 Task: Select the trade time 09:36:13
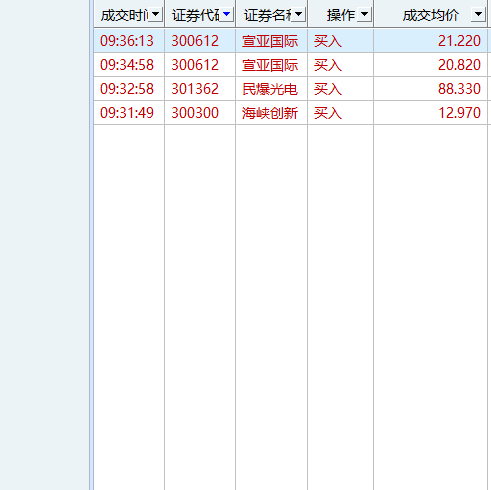coord(127,41)
